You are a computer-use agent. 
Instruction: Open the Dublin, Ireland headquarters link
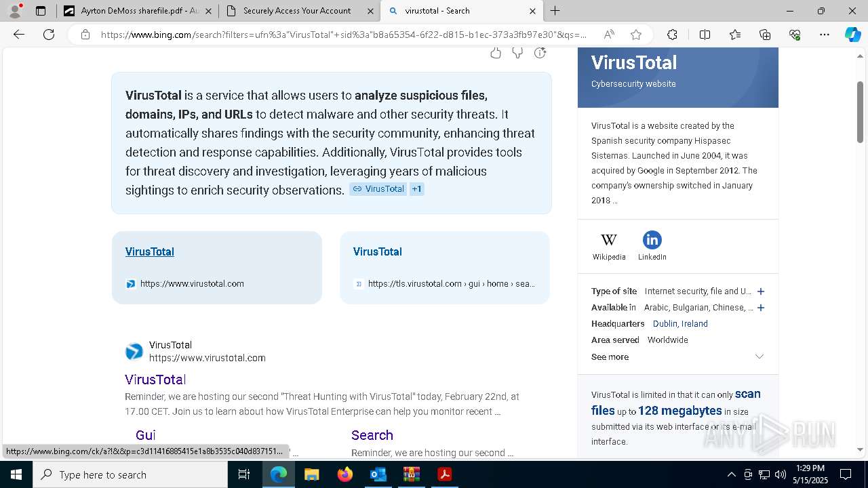click(680, 324)
